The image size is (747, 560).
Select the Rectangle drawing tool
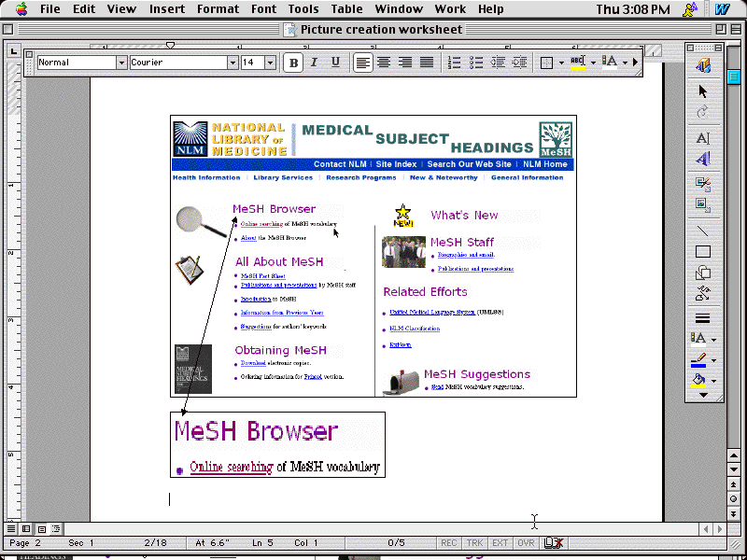703,251
